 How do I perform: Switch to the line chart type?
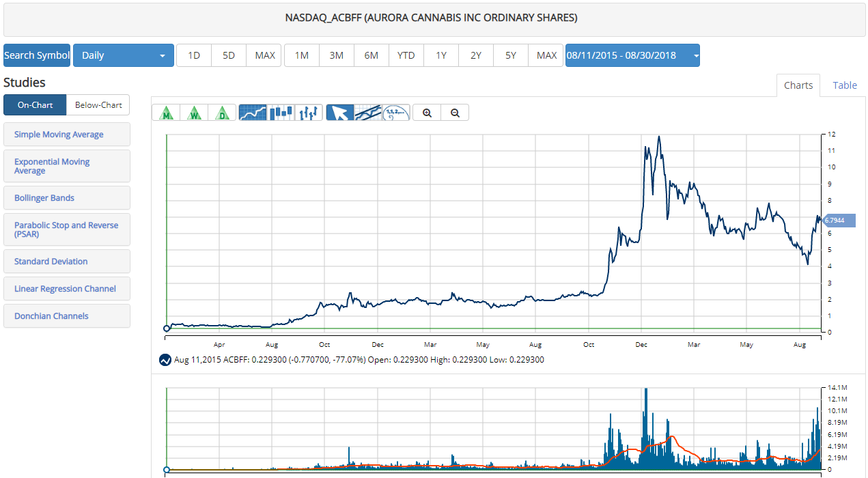tap(253, 113)
